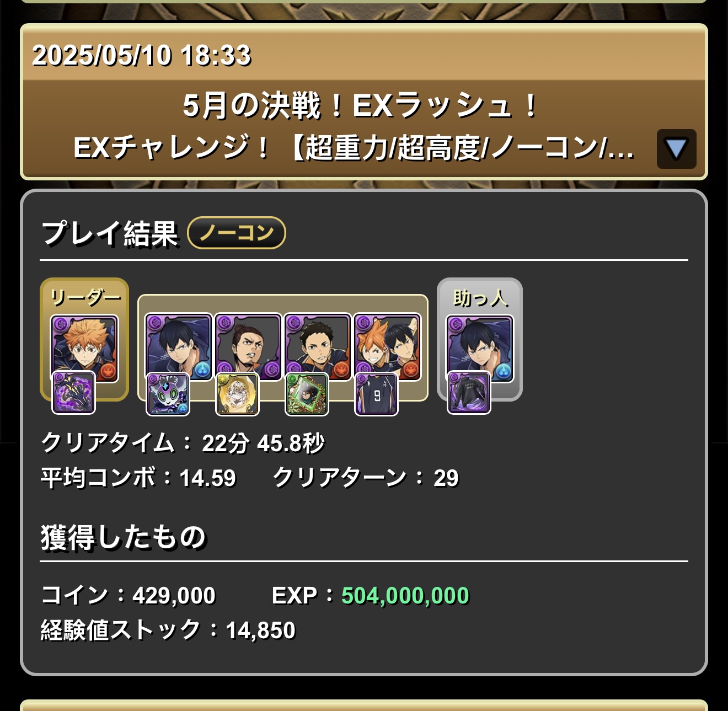Tap the green EXP value 504,000,000
728x711 pixels.
tap(405, 596)
